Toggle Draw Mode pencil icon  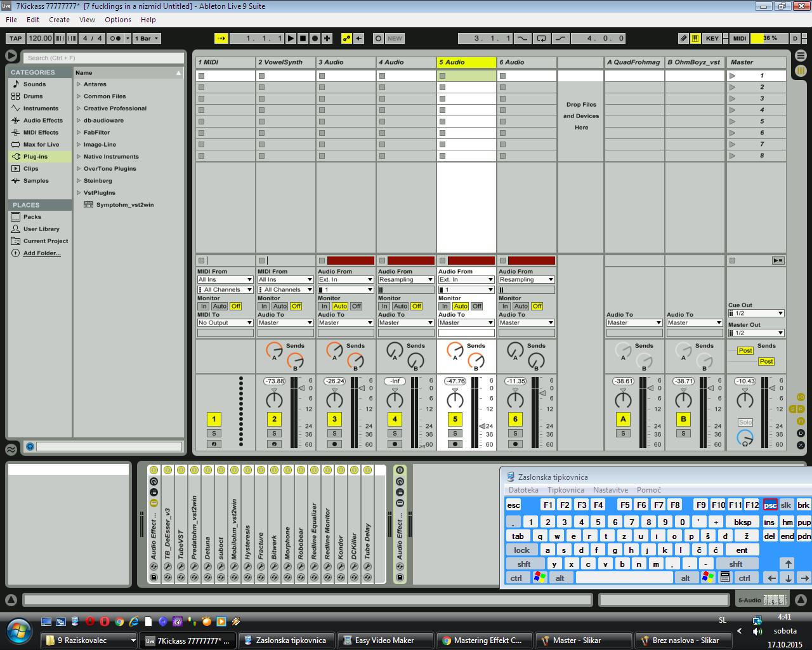tap(683, 38)
